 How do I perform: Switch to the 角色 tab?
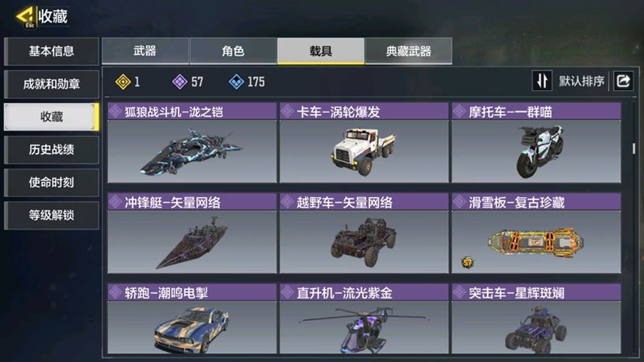click(233, 51)
